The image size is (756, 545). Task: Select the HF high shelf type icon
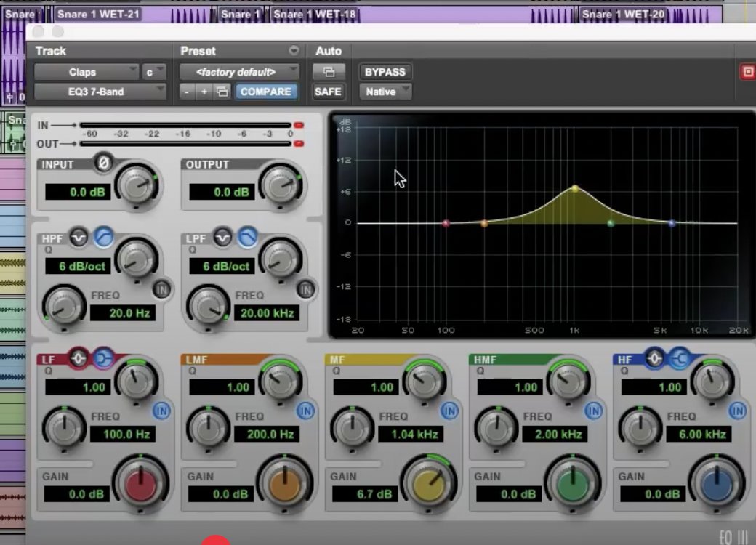680,358
